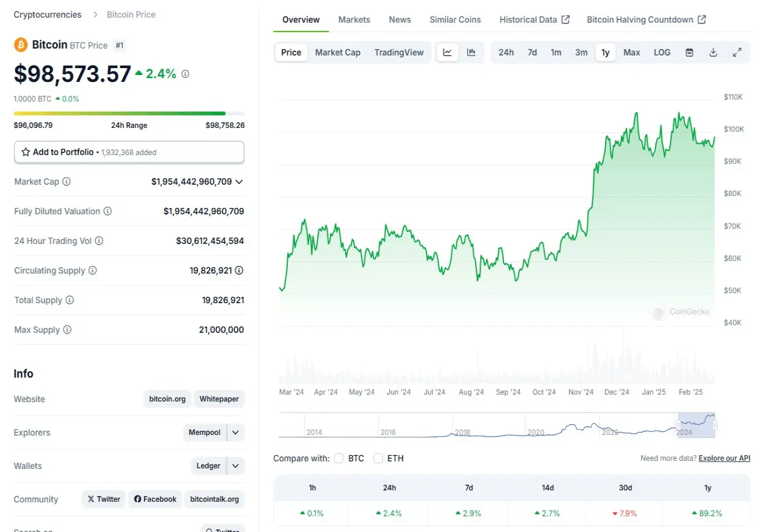This screenshot has width=757, height=532.
Task: Expand Market Cap value dropdown chevron
Action: tap(239, 182)
